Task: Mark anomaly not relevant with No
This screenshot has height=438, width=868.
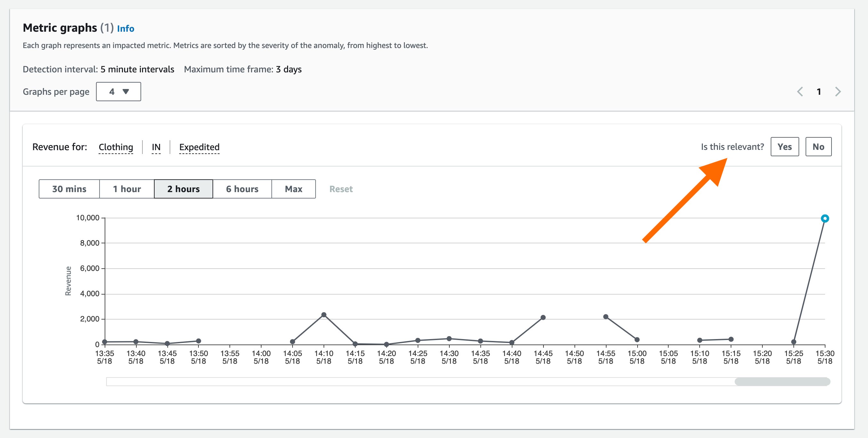Action: 818,147
